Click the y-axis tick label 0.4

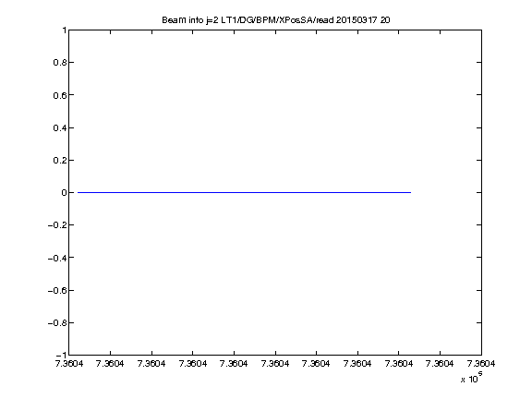(x=59, y=127)
